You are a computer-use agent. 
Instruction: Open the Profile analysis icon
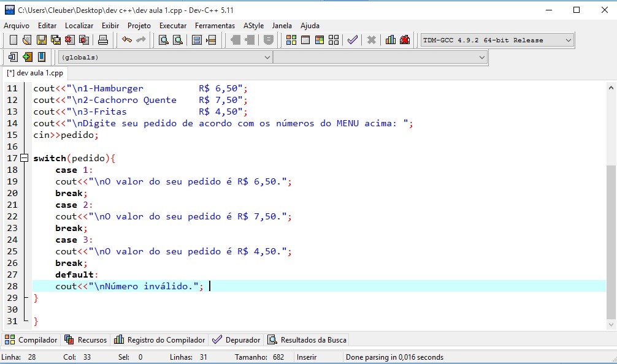pyautogui.click(x=390, y=39)
